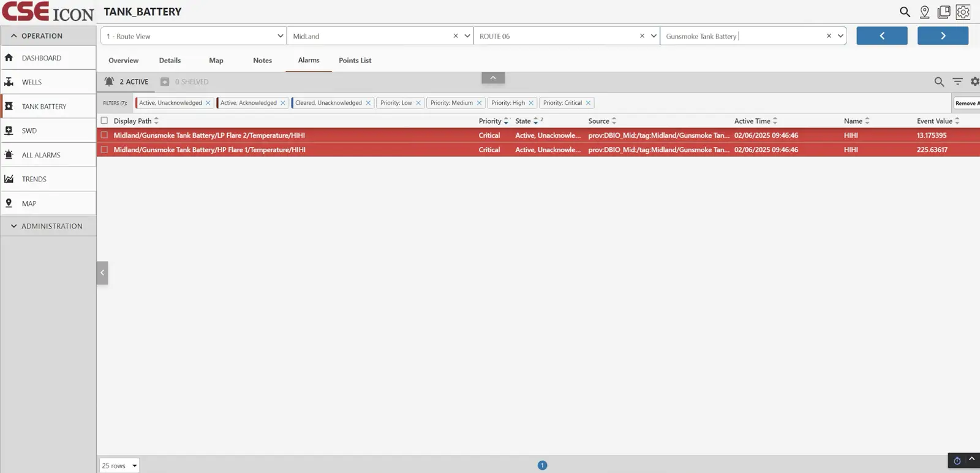The height and width of the screenshot is (473, 980).
Task: Open the location pin icon in header
Action: (925, 12)
